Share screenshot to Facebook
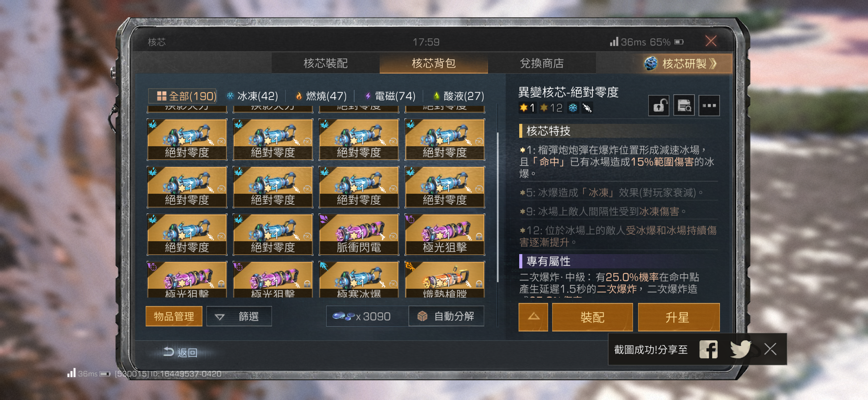The height and width of the screenshot is (400, 868). coord(708,349)
